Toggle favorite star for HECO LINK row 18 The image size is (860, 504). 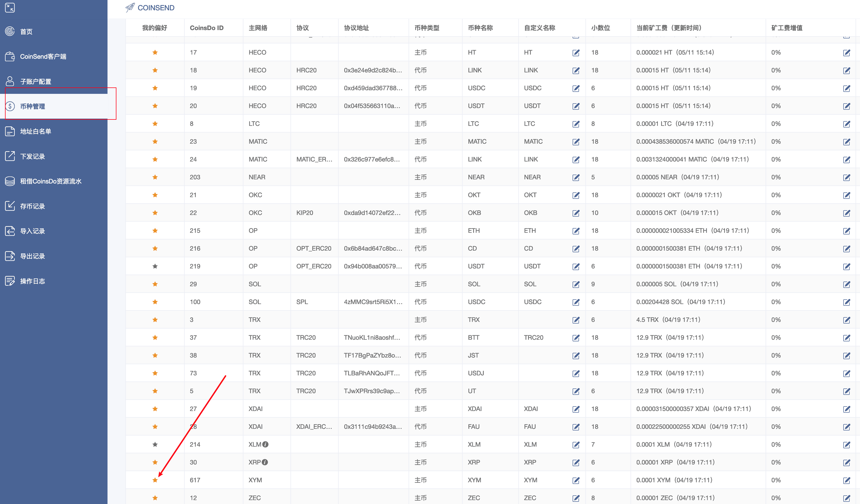point(155,70)
